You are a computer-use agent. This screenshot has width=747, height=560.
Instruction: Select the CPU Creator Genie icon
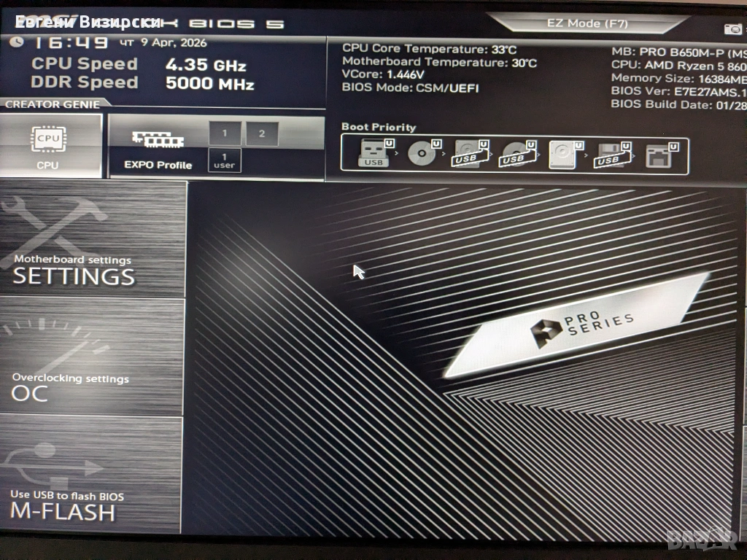tap(48, 139)
